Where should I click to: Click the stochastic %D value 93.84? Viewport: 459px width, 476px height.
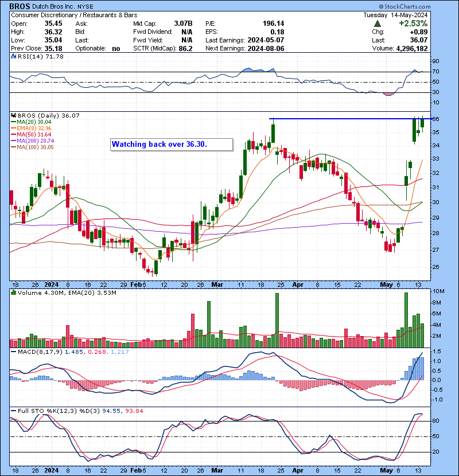[134, 411]
